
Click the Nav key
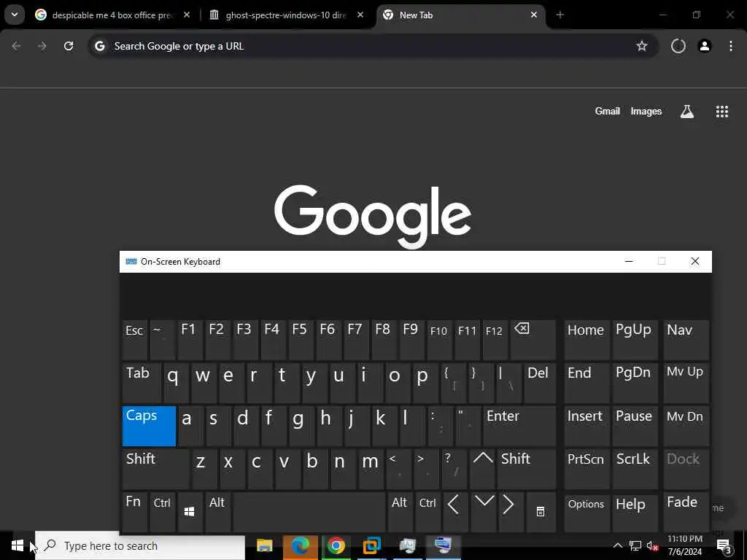[686, 340]
